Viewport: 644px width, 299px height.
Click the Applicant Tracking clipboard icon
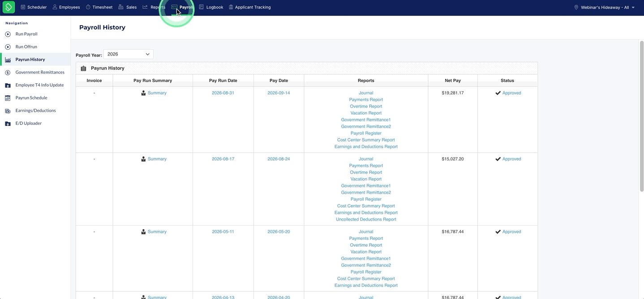pos(231,7)
